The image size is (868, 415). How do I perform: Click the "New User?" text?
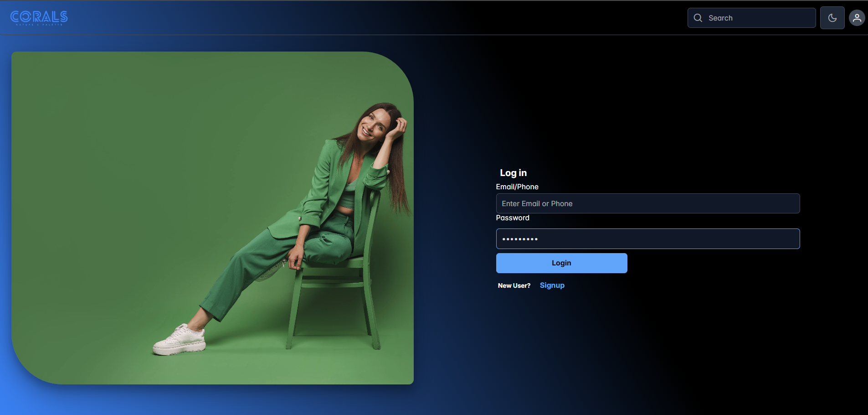click(514, 285)
